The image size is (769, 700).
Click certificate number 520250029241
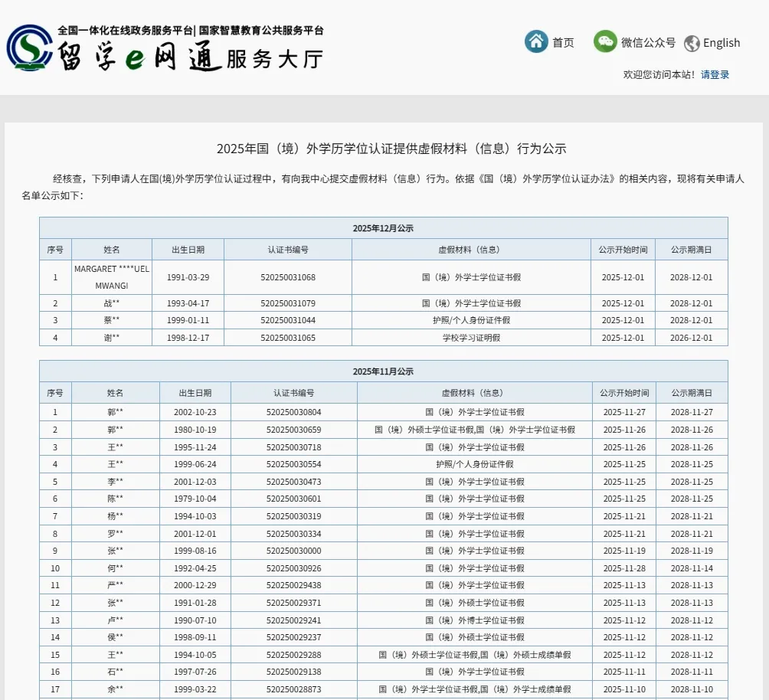point(293,620)
